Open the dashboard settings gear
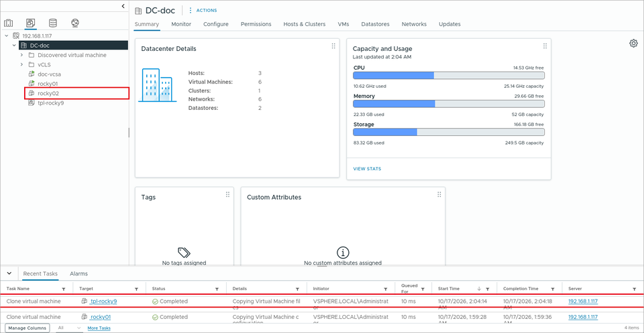This screenshot has height=333, width=644. click(633, 43)
